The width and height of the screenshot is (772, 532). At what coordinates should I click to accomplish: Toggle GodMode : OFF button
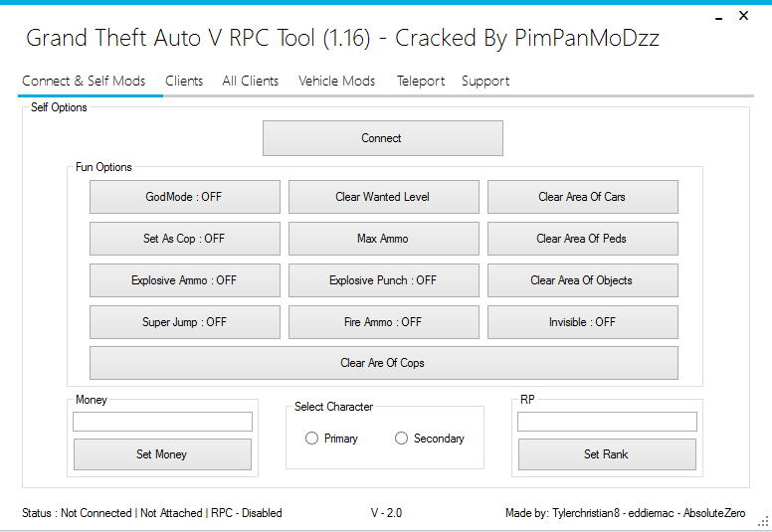[185, 197]
